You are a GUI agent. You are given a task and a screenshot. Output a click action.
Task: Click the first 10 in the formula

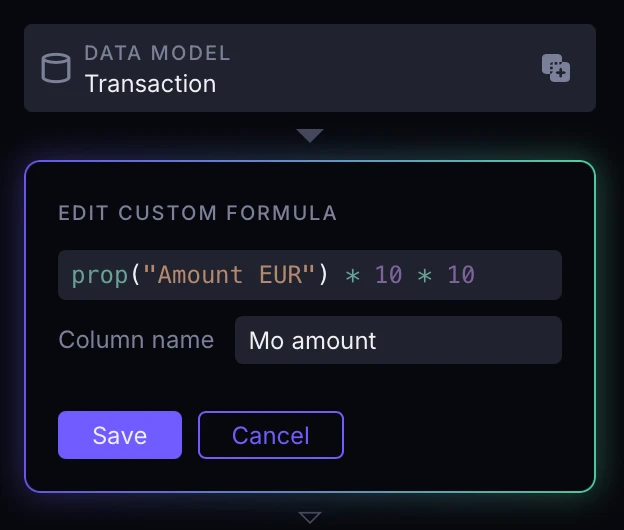pos(389,275)
